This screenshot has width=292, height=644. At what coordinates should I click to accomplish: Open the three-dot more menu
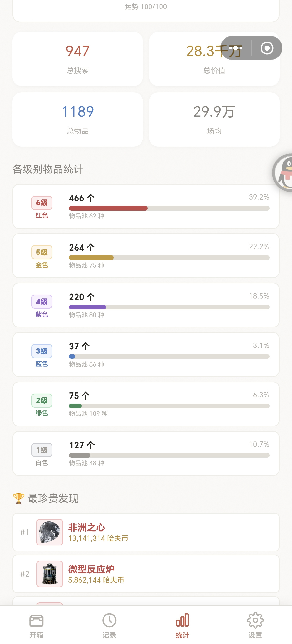click(235, 48)
